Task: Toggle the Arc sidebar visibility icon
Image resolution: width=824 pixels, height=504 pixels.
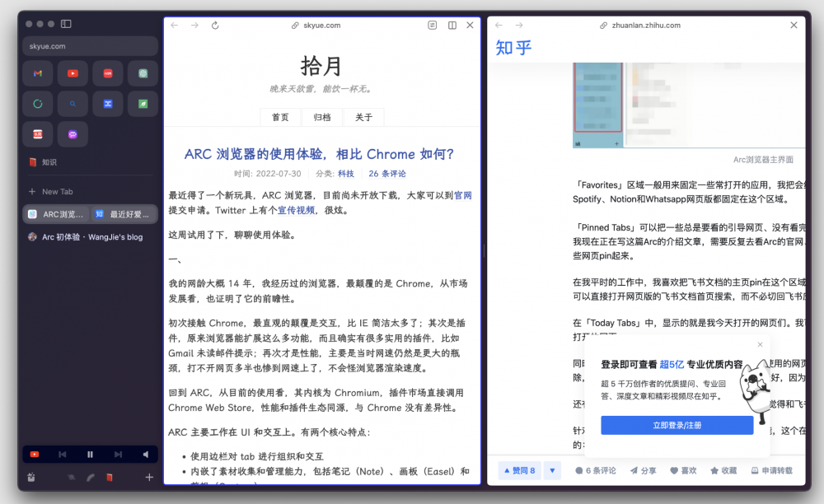Action: 66,24
